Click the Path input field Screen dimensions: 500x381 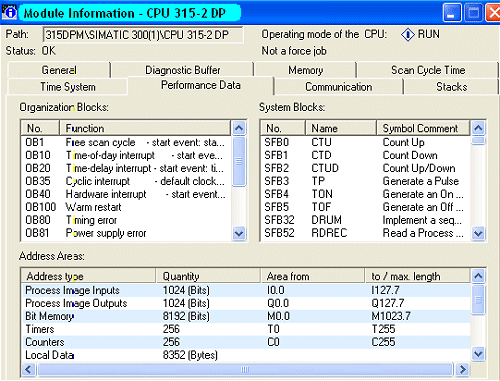coord(143,35)
